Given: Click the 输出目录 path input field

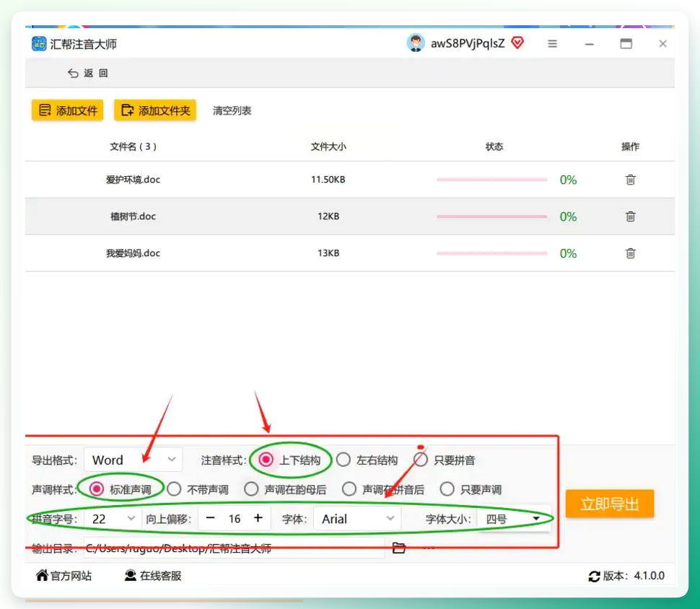Looking at the screenshot, I should click(234, 548).
